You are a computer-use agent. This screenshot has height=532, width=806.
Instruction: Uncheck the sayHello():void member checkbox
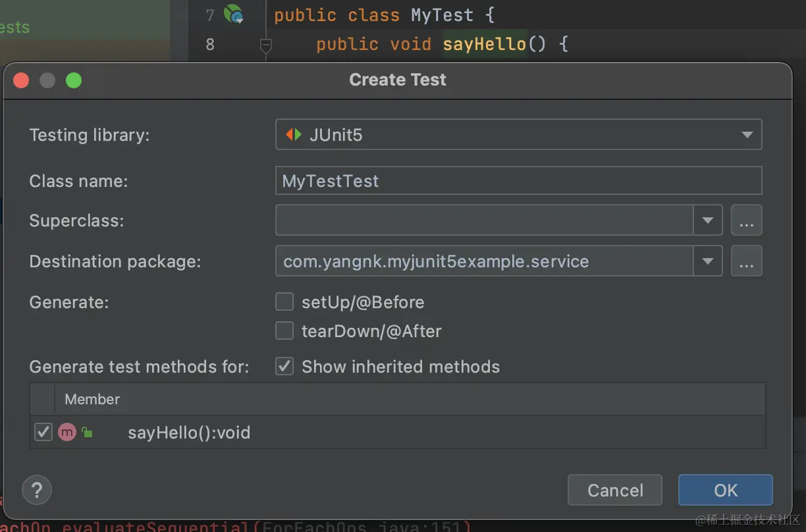[43, 433]
